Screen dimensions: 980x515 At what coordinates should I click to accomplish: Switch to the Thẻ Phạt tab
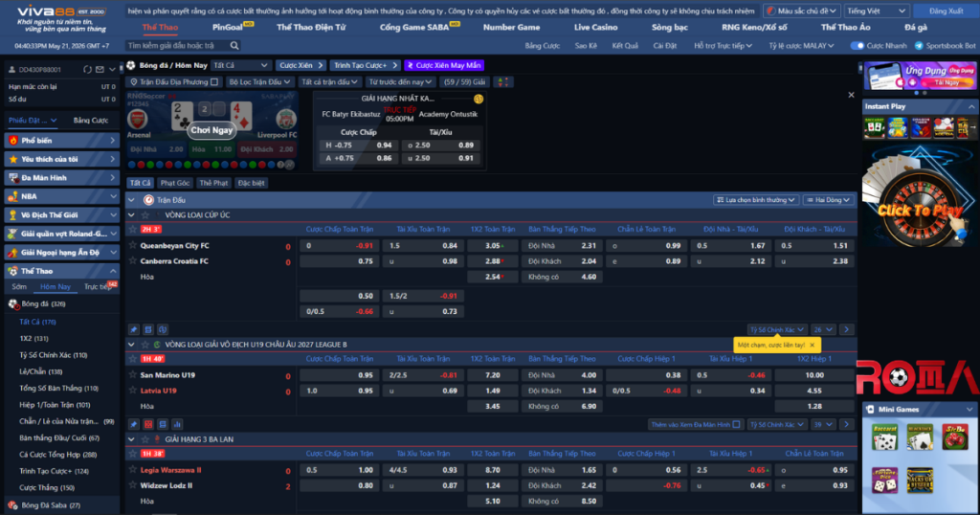(213, 183)
